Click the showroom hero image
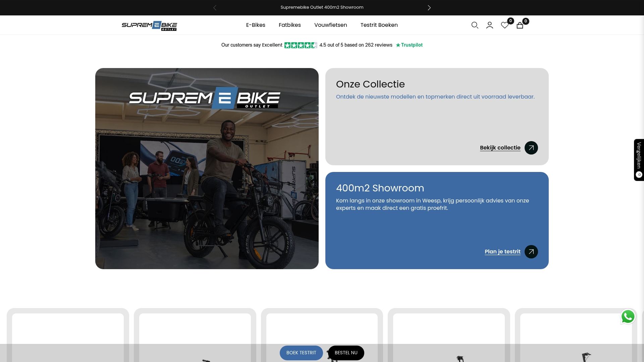Image resolution: width=644 pixels, height=362 pixels. pos(207,169)
